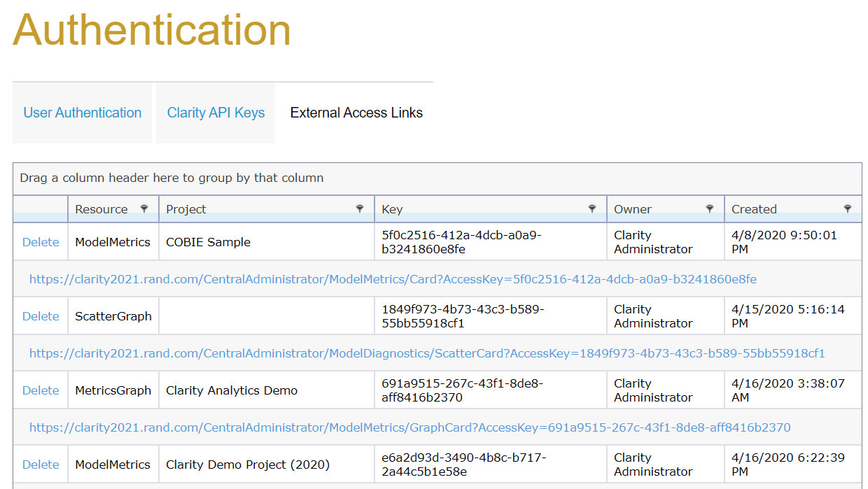Select created date 4/16/2020 6:22:39 PM
The height and width of the screenshot is (489, 868).
coord(793,465)
